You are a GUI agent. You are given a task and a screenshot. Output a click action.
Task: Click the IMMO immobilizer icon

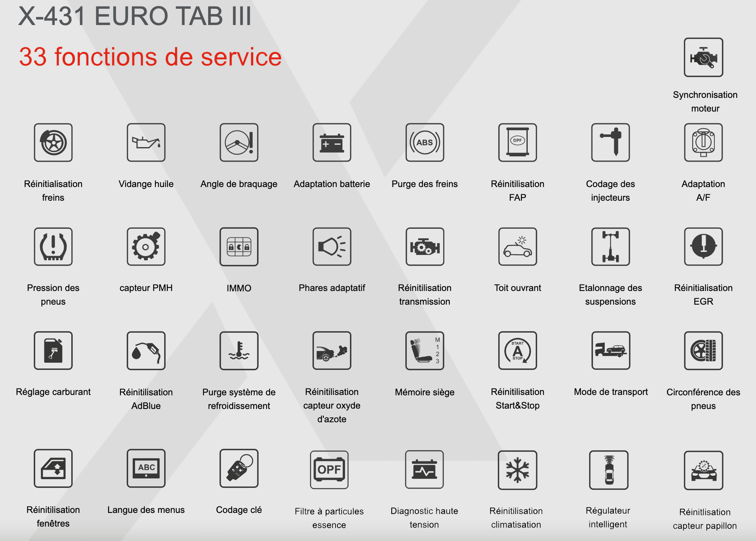239,247
